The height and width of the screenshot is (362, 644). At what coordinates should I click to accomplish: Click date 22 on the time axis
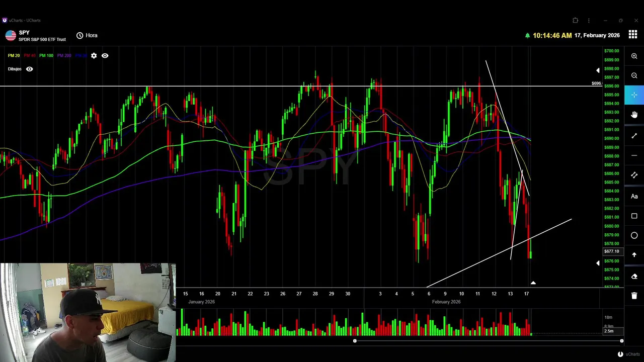250,294
